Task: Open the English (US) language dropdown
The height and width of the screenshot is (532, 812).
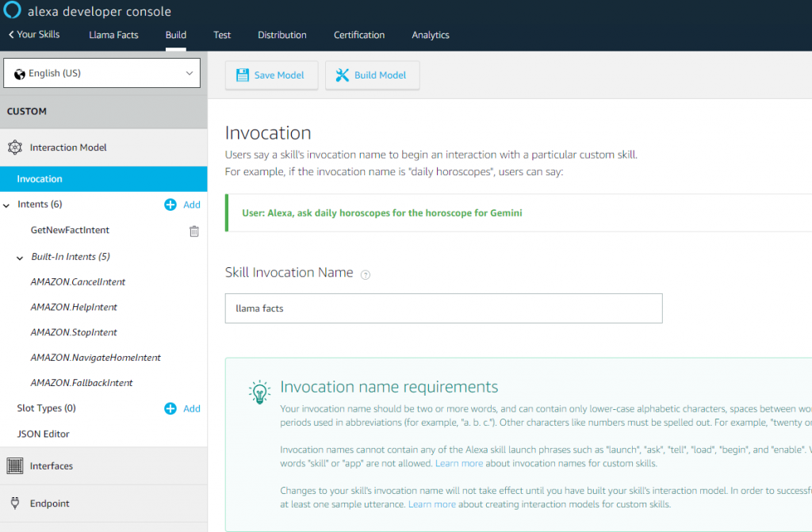Action: coord(102,73)
